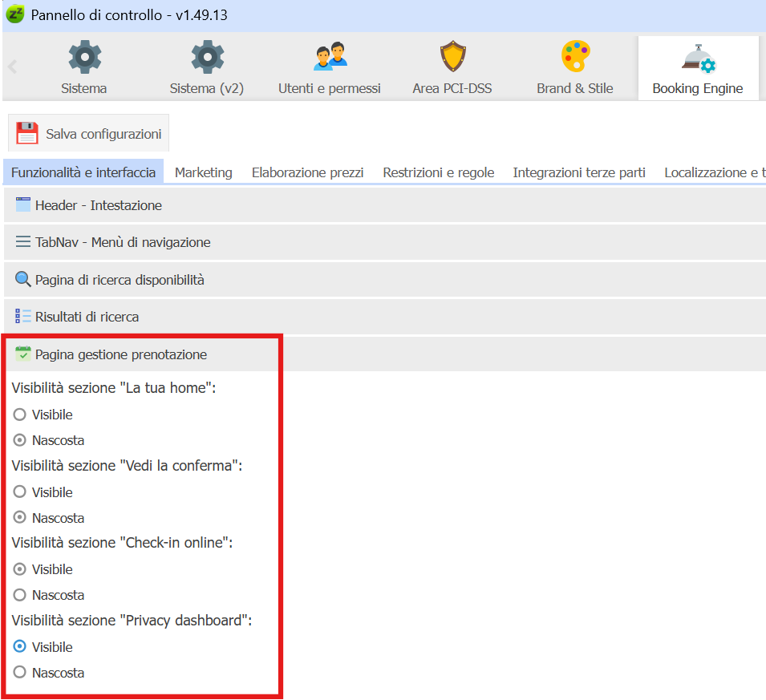Set "Vedi la conferma" section to Visibile
766x700 pixels.
[x=20, y=492]
